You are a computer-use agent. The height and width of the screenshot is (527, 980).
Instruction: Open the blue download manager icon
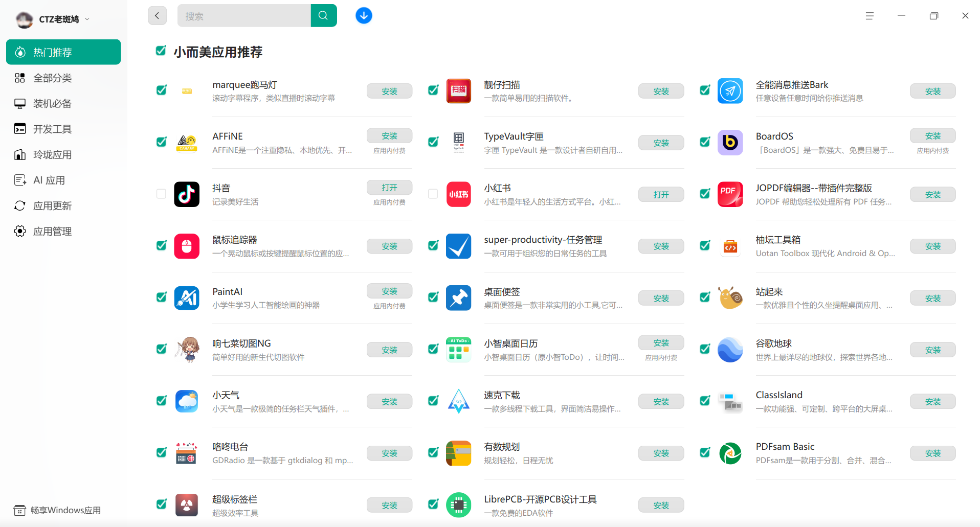(364, 16)
